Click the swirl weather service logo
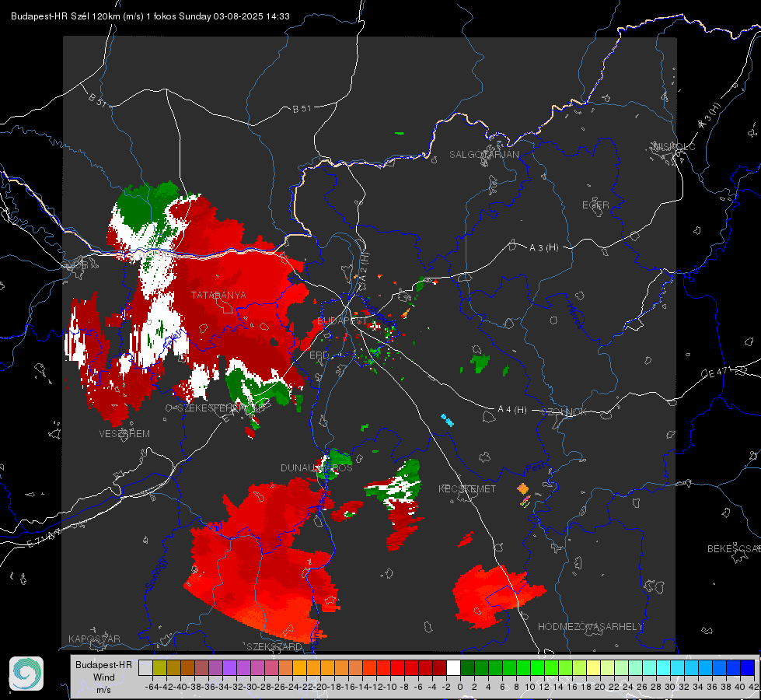The height and width of the screenshot is (700, 761). pyautogui.click(x=26, y=674)
